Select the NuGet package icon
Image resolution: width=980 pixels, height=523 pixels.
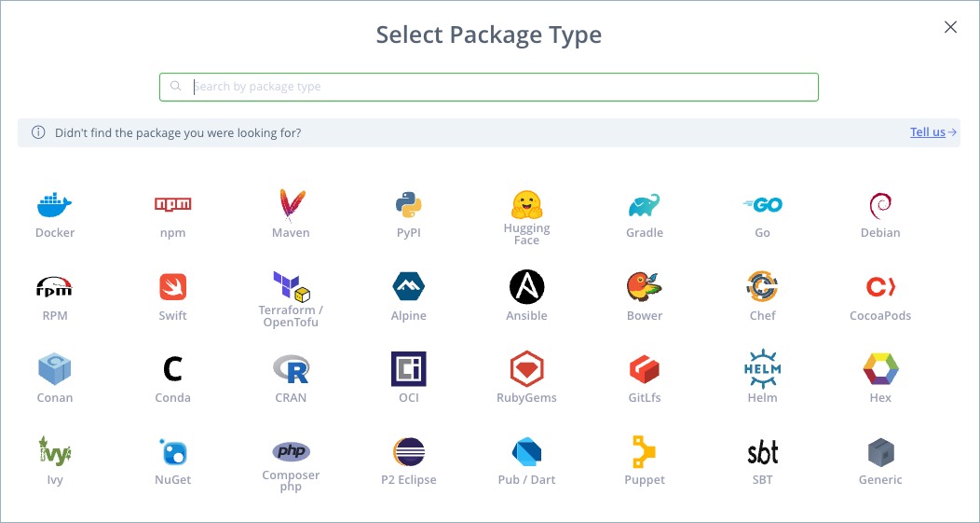(173, 451)
